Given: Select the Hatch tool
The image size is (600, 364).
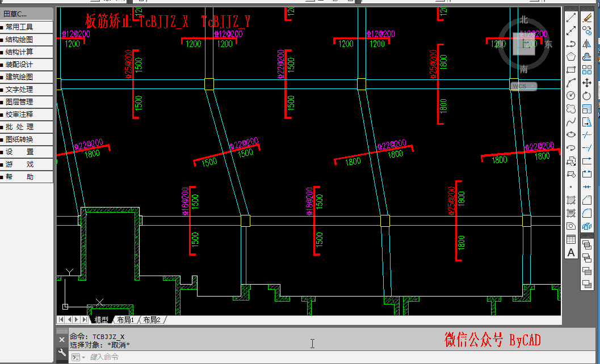Looking at the screenshot, I should pyautogui.click(x=571, y=200).
